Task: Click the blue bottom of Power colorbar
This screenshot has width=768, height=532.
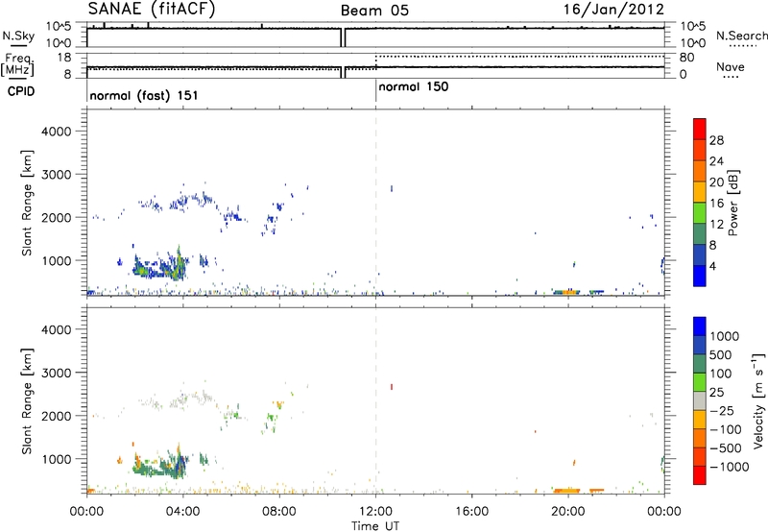Action: [x=700, y=276]
